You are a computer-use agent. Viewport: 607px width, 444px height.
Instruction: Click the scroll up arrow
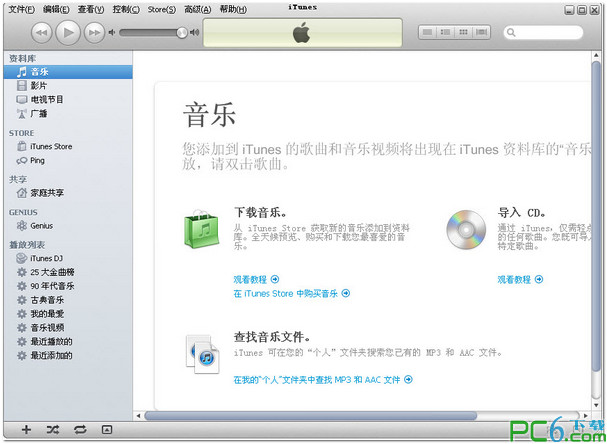pos(596,55)
